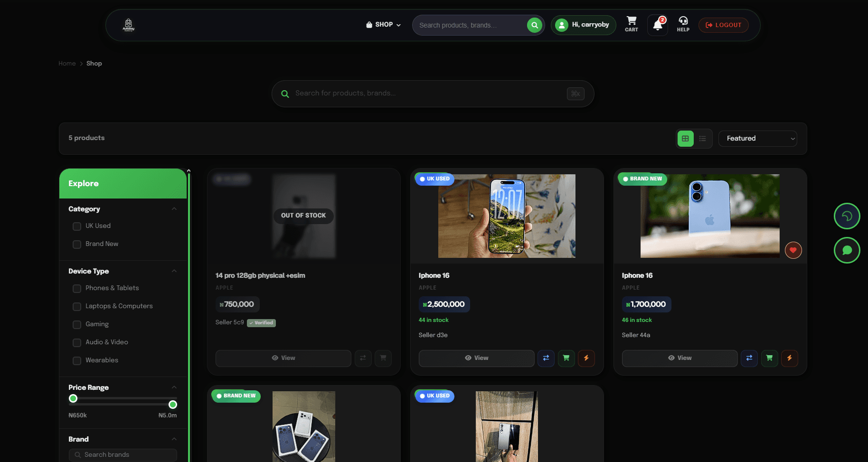Click the 5 products count
The image size is (868, 462).
(x=86, y=138)
